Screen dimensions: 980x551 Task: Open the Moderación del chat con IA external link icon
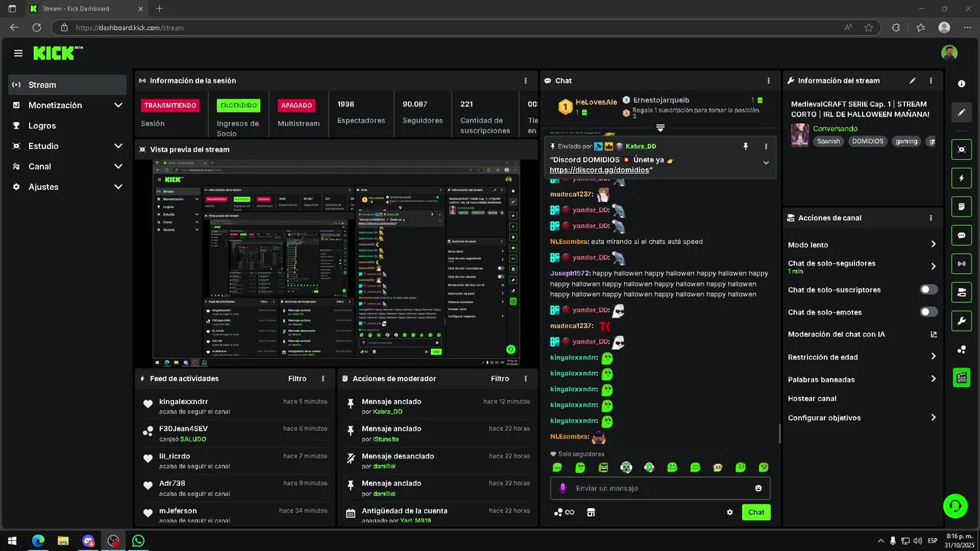pos(933,334)
